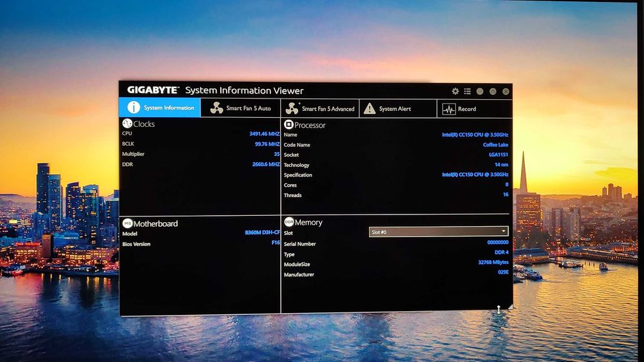Click the Processor section chip icon
Screen dimensions: 644x362
tap(289, 124)
